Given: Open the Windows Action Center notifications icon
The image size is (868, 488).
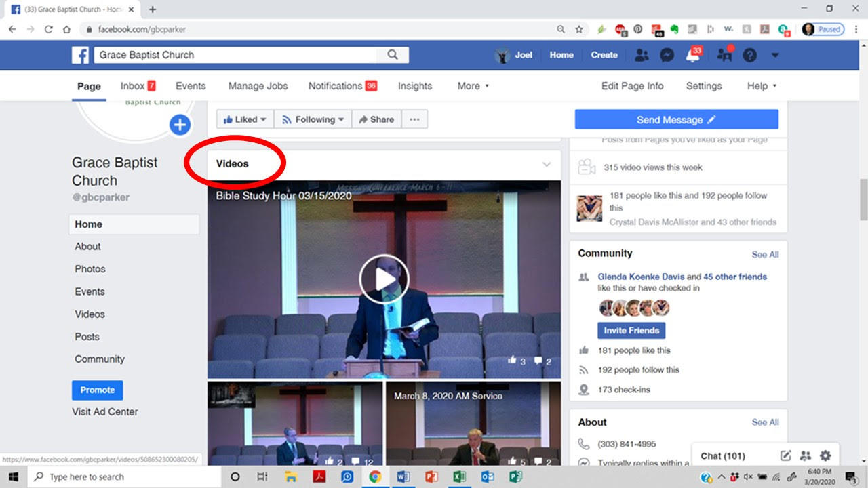Looking at the screenshot, I should [852, 476].
